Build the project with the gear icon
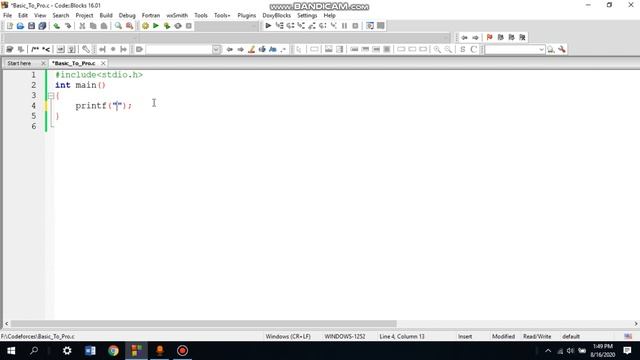Viewport: 640px width, 360px height. tap(145, 26)
